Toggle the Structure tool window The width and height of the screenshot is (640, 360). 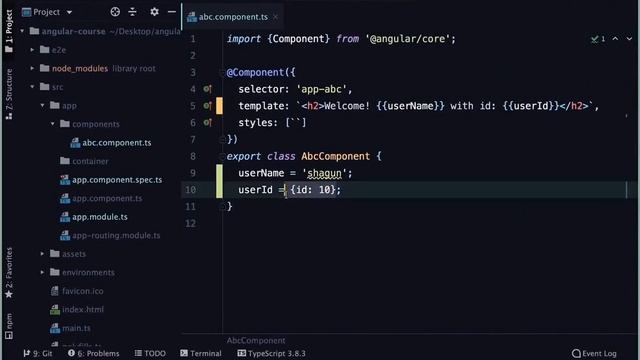click(x=9, y=94)
